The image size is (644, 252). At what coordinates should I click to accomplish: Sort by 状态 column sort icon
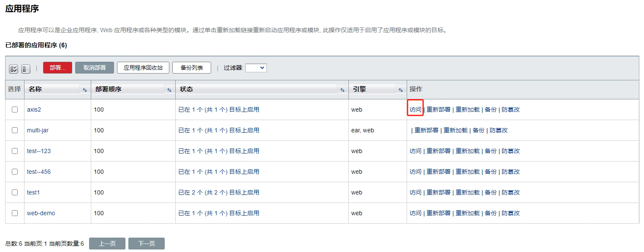342,90
